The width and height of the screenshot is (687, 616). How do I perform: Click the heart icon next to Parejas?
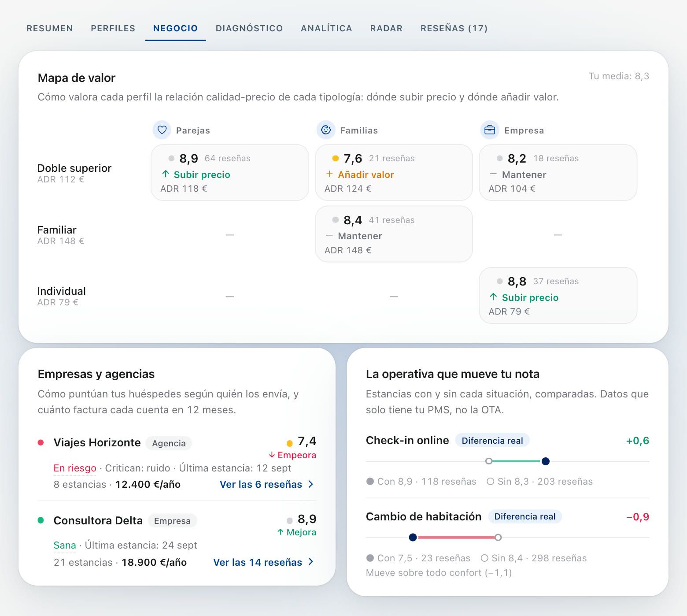point(162,130)
